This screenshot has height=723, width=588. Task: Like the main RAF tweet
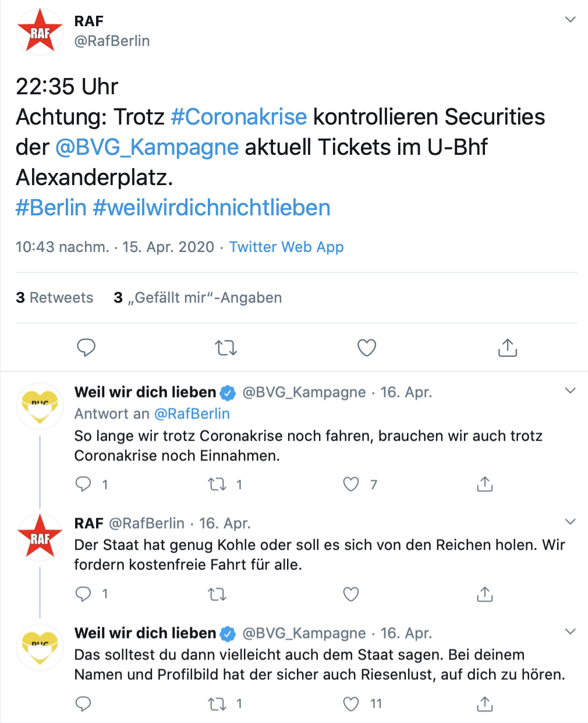click(x=367, y=348)
